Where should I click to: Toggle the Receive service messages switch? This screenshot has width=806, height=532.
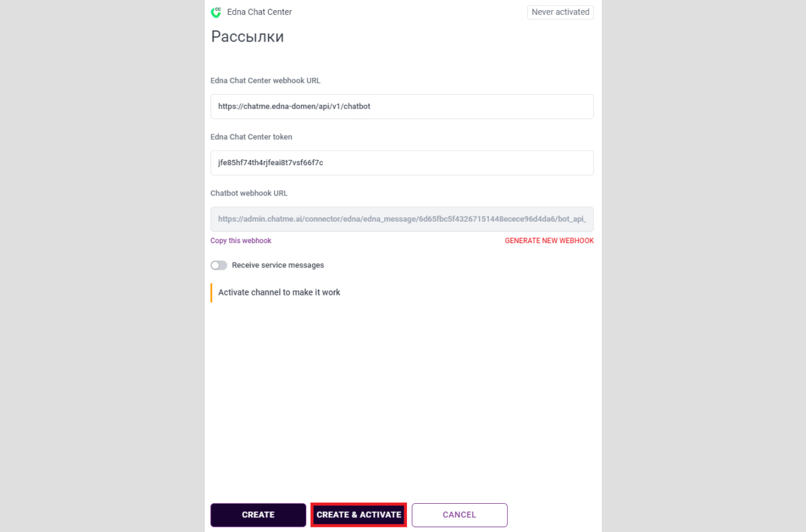(x=219, y=265)
